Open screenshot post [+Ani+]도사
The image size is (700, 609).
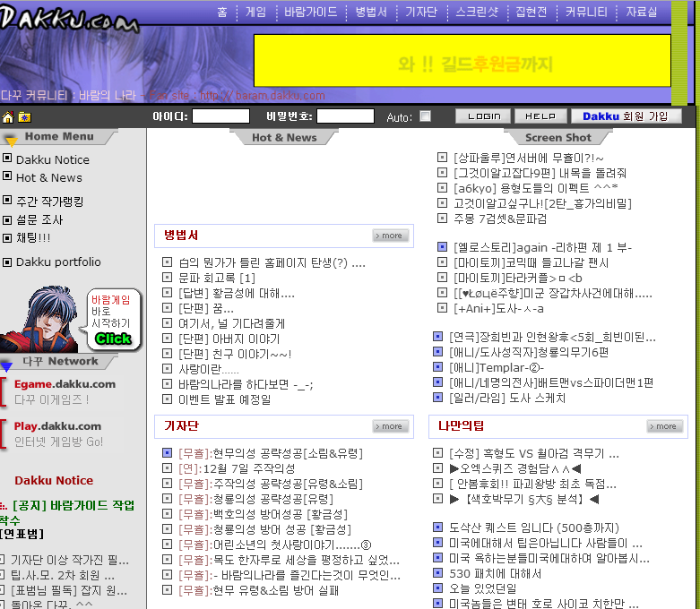[x=498, y=308]
